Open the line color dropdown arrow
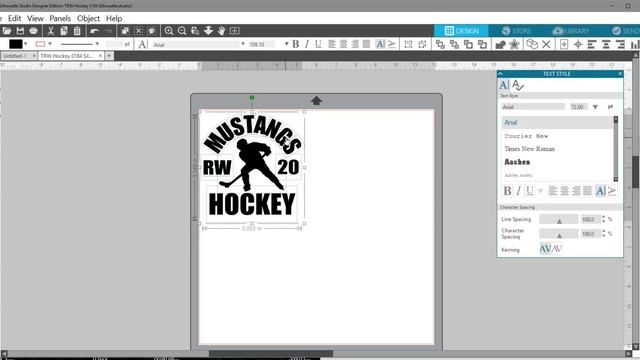Viewport: 640px width, 360px height. [x=50, y=44]
